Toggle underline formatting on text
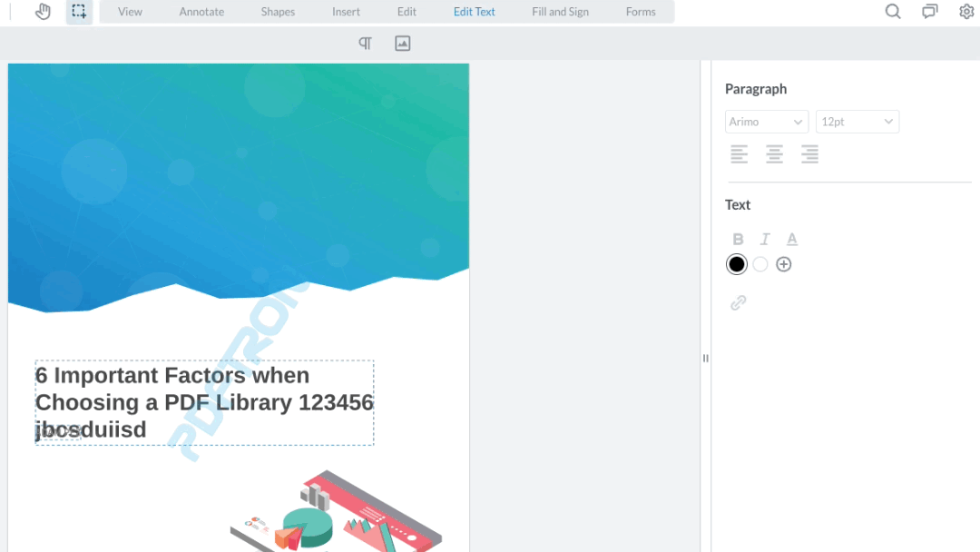The height and width of the screenshot is (552, 980). [x=791, y=239]
